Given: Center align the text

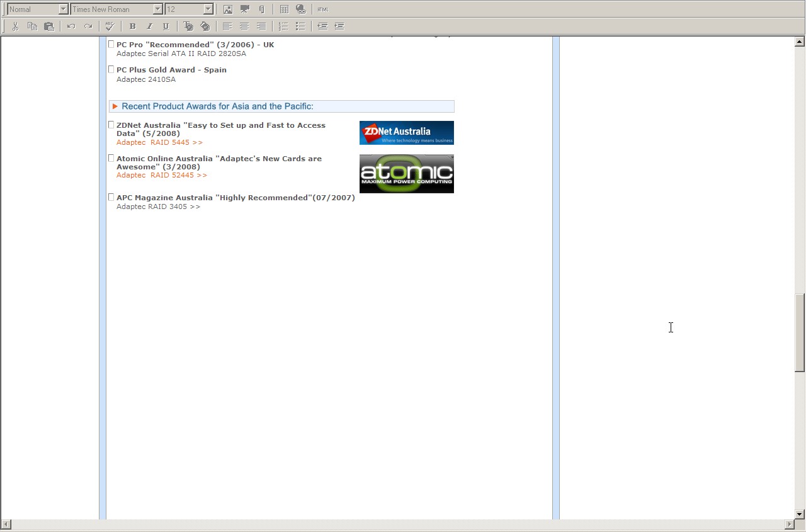Looking at the screenshot, I should coord(244,26).
